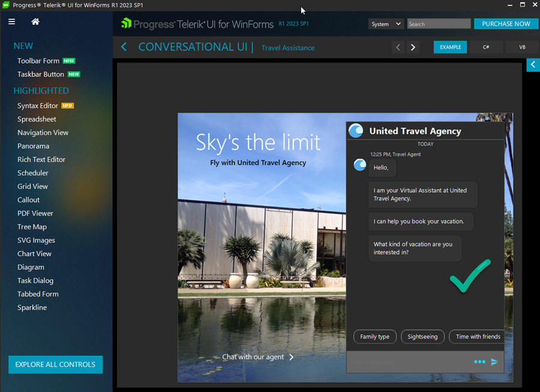The width and height of the screenshot is (540, 392).
Task: Select Task Dialog in the sidebar
Action: (35, 281)
